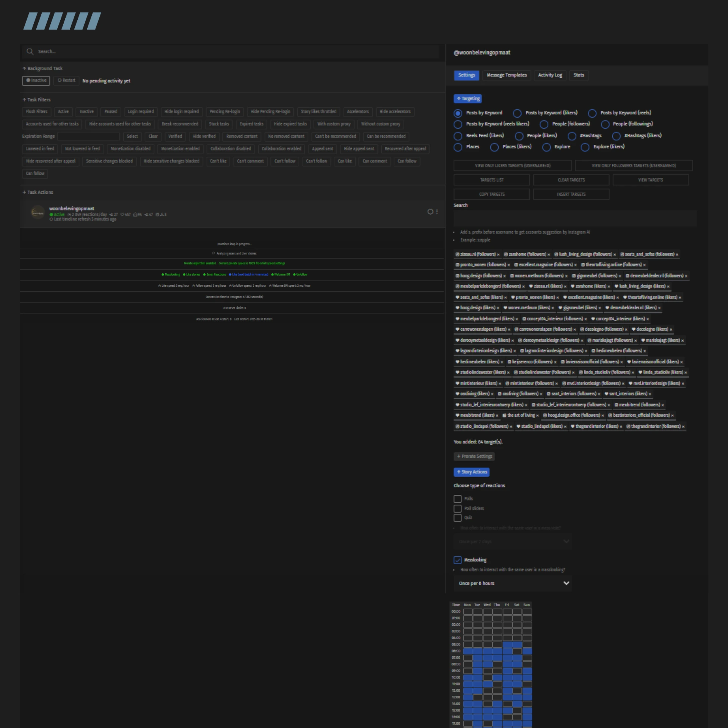Click the Inactive status button

click(36, 80)
